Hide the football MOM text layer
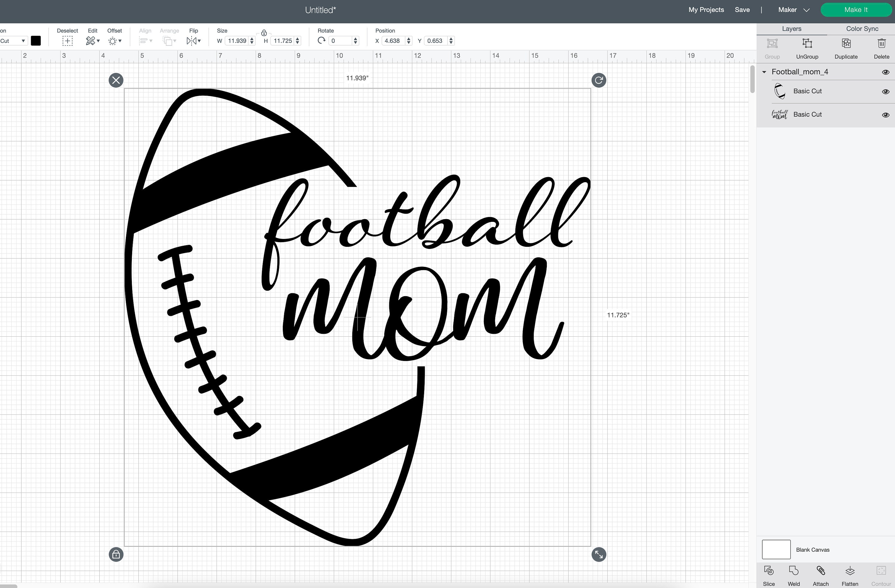 tap(886, 114)
